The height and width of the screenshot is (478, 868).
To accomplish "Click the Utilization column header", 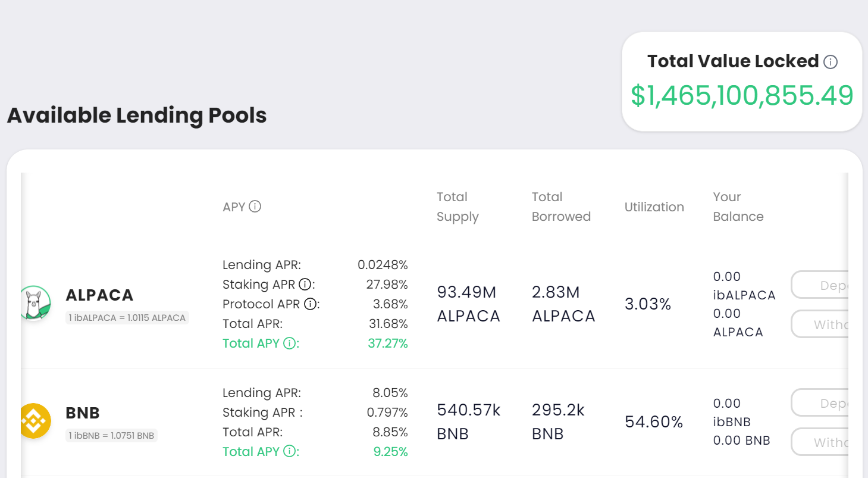I will [x=654, y=207].
